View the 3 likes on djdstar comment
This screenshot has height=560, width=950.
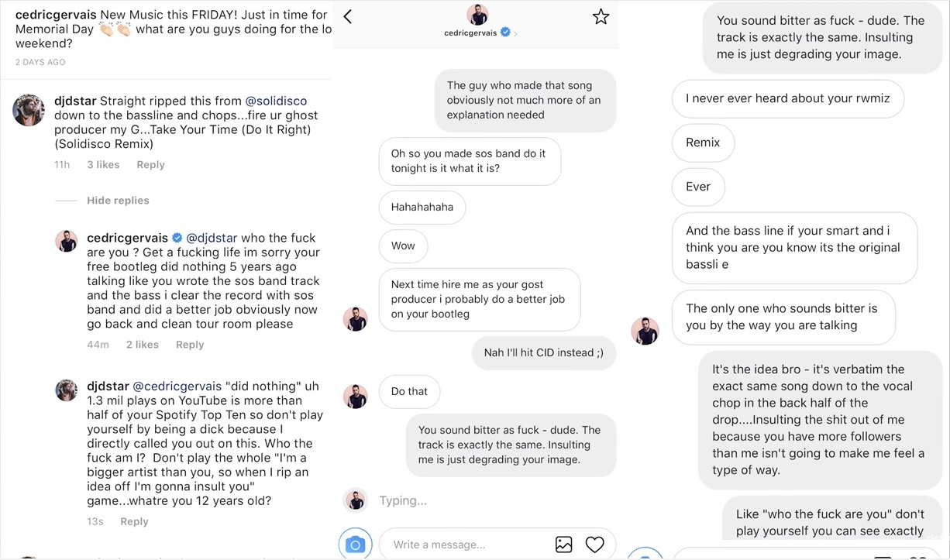pyautogui.click(x=103, y=165)
